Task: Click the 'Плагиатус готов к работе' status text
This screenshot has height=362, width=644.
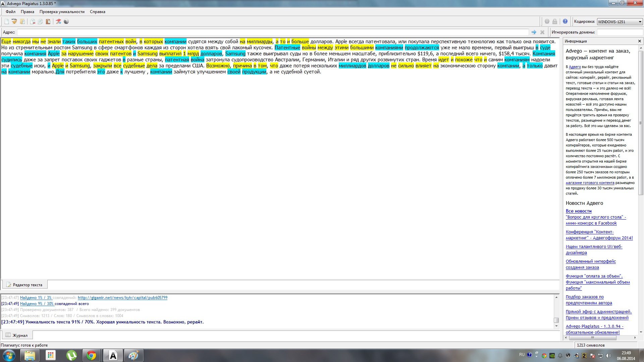Action: [24, 345]
